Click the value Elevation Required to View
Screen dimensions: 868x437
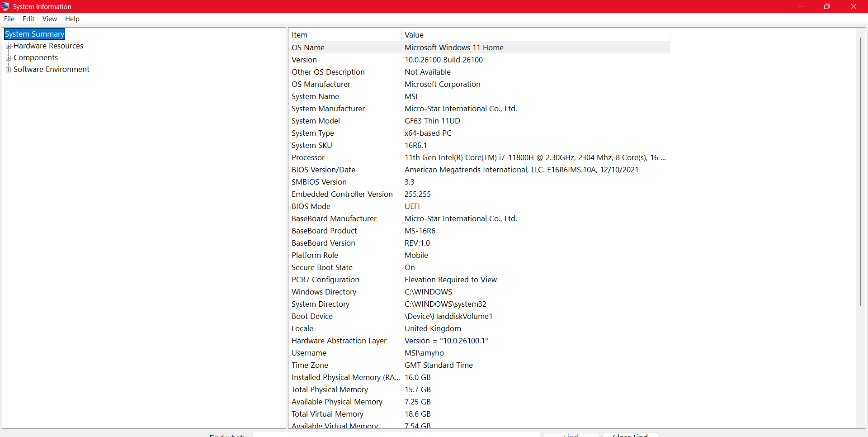pyautogui.click(x=451, y=280)
